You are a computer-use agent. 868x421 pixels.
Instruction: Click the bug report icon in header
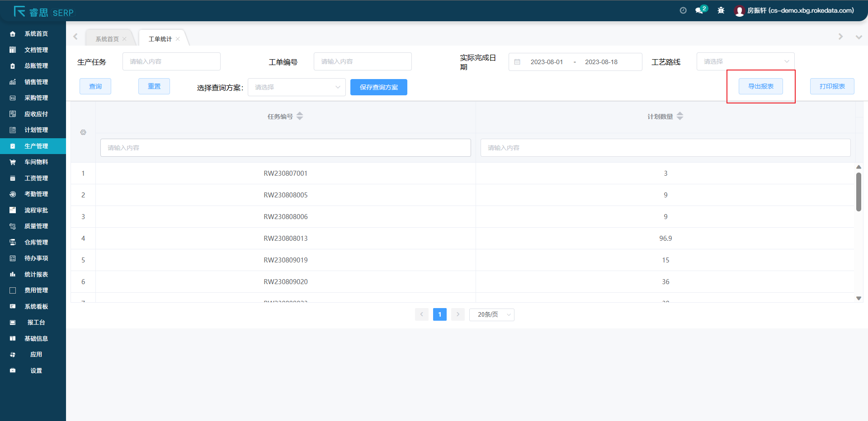click(x=721, y=10)
